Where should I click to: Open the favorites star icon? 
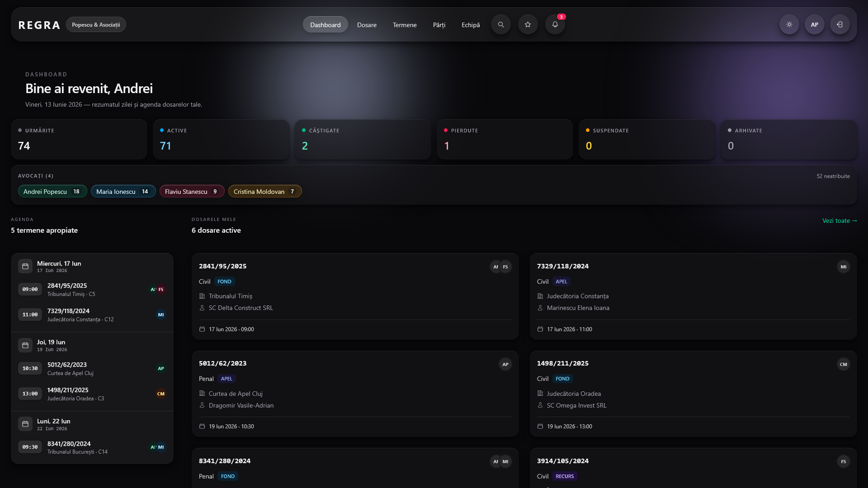[528, 24]
